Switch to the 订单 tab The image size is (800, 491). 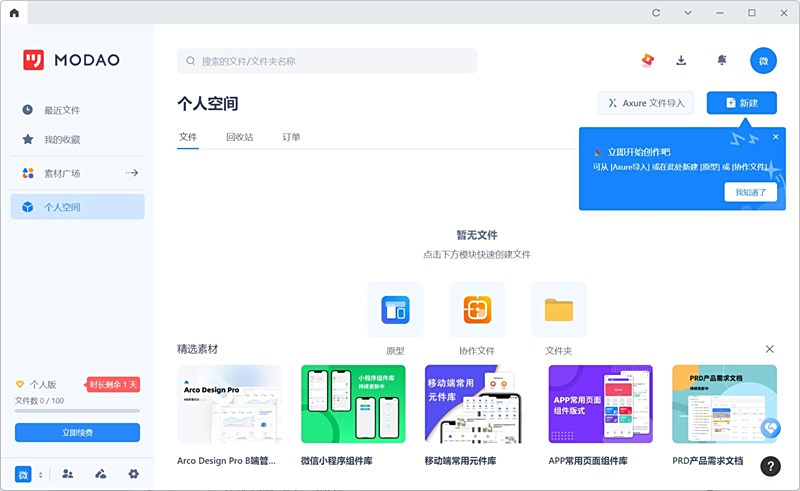291,137
